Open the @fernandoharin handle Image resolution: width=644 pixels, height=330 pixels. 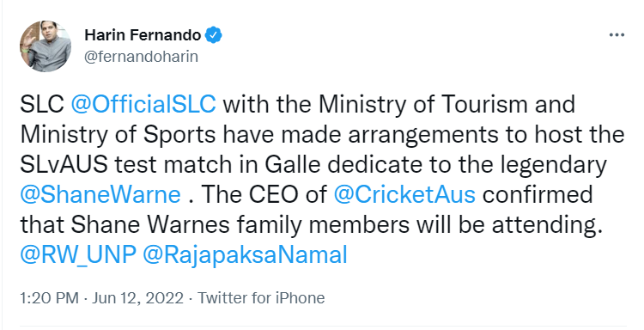[141, 57]
